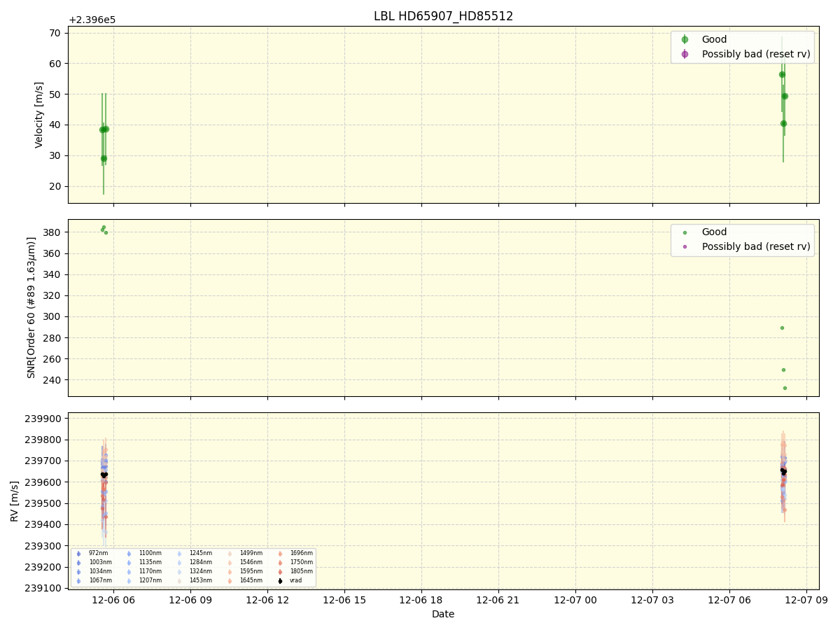Click the lowest SNR point near 232
Viewport: 840px width, 630px height.
pos(785,388)
